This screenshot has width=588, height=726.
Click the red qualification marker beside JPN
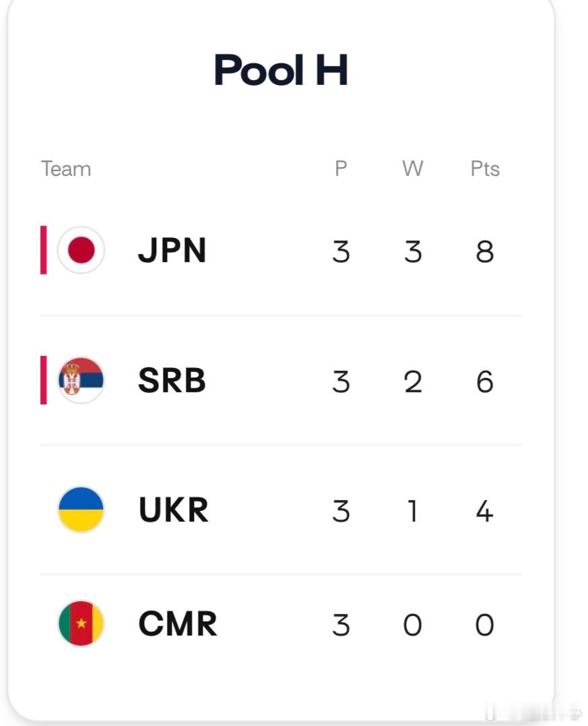tap(44, 250)
